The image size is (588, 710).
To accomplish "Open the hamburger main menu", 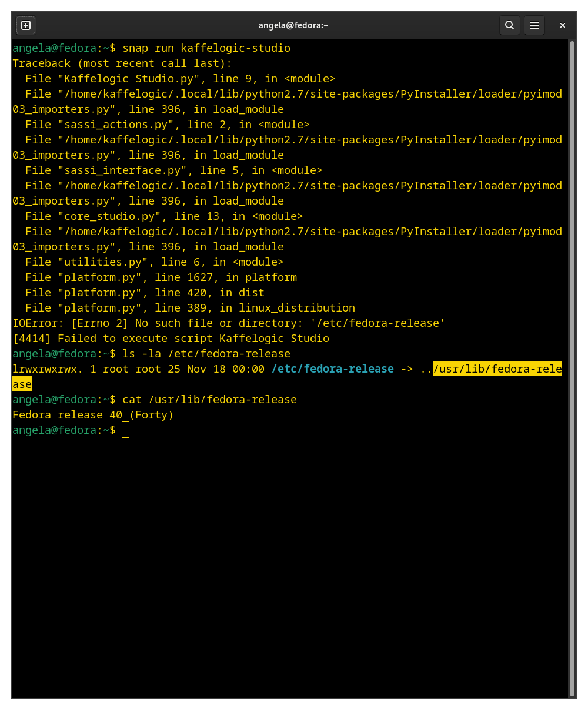I will (x=534, y=25).
